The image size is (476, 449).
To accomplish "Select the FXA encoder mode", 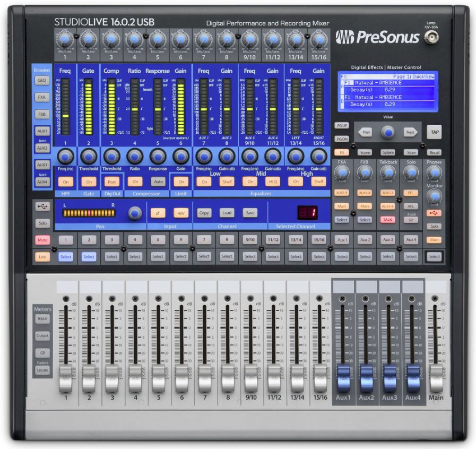I will [x=42, y=97].
